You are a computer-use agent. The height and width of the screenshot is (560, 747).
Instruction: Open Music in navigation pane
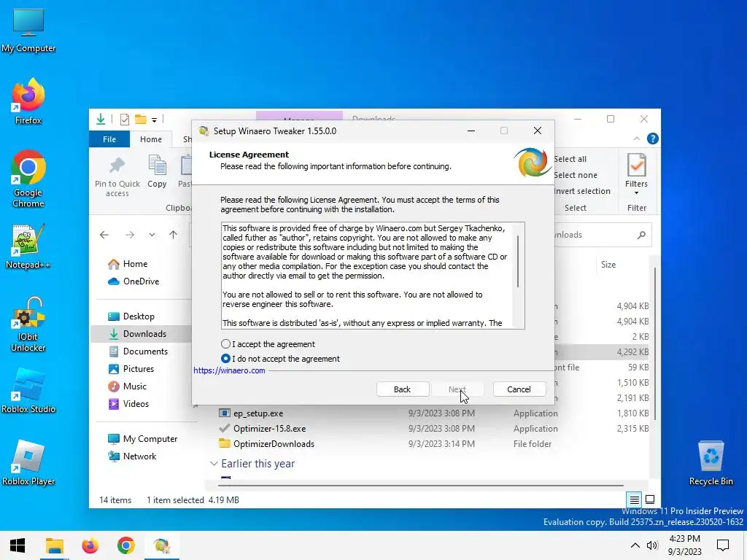[134, 386]
